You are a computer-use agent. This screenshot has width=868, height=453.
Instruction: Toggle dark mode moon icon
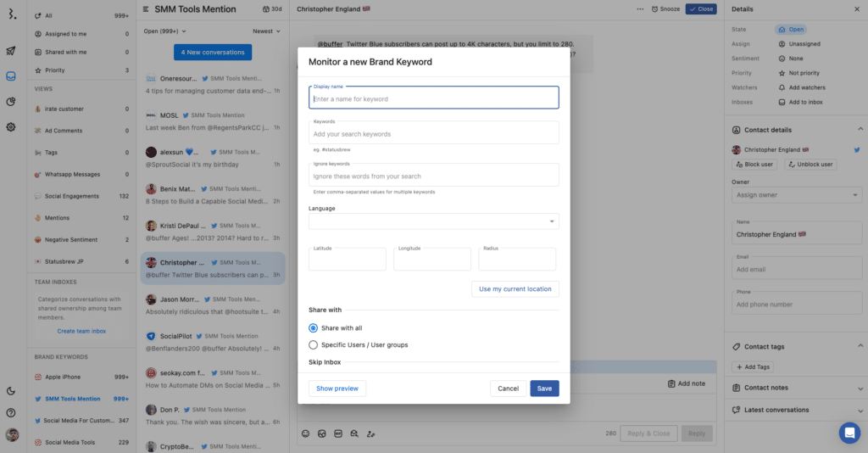[10, 391]
